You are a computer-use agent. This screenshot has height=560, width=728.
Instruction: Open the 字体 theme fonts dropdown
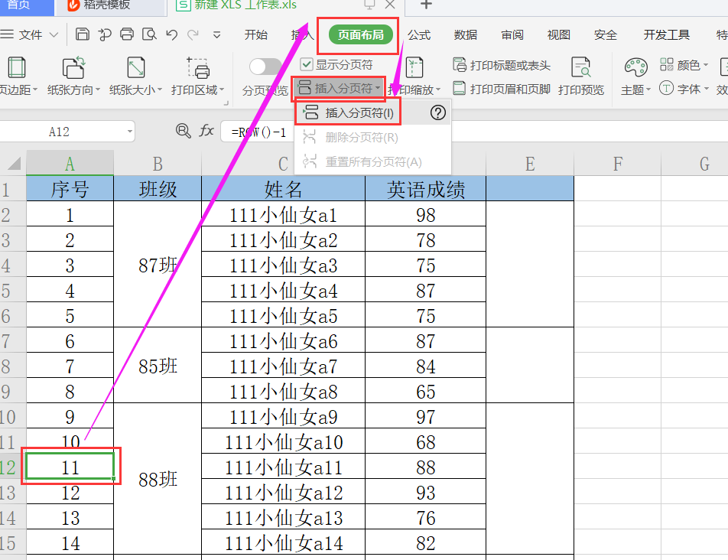[684, 88]
